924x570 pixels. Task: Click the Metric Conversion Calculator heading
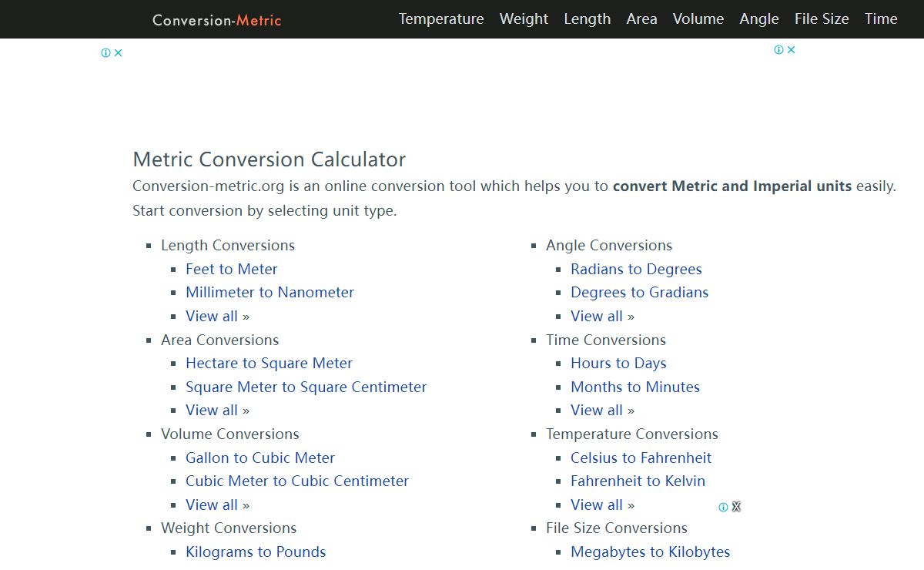coord(269,159)
